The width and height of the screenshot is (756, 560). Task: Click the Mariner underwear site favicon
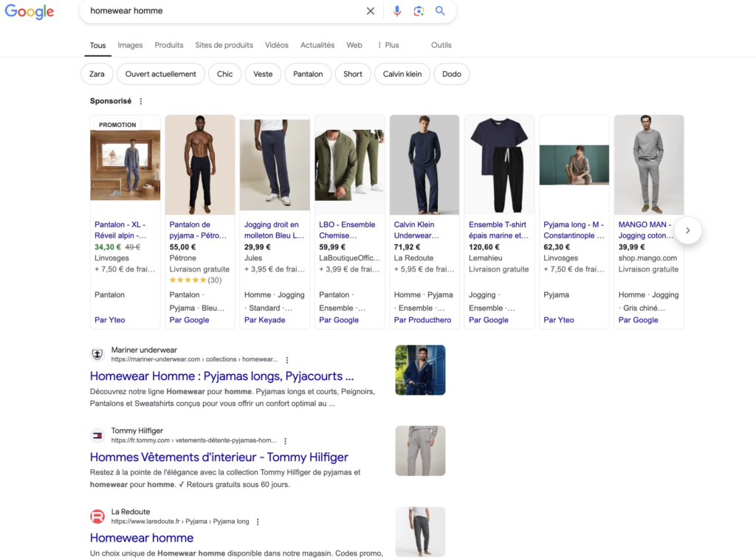pos(97,355)
